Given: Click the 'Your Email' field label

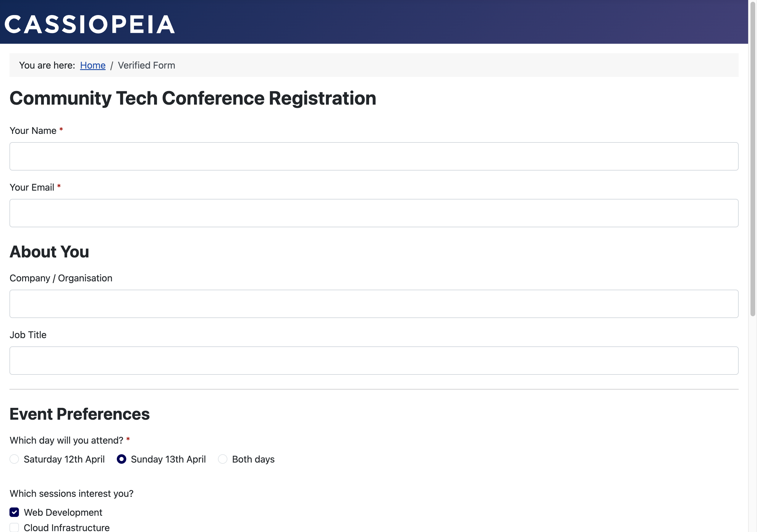Looking at the screenshot, I should pyautogui.click(x=32, y=188).
